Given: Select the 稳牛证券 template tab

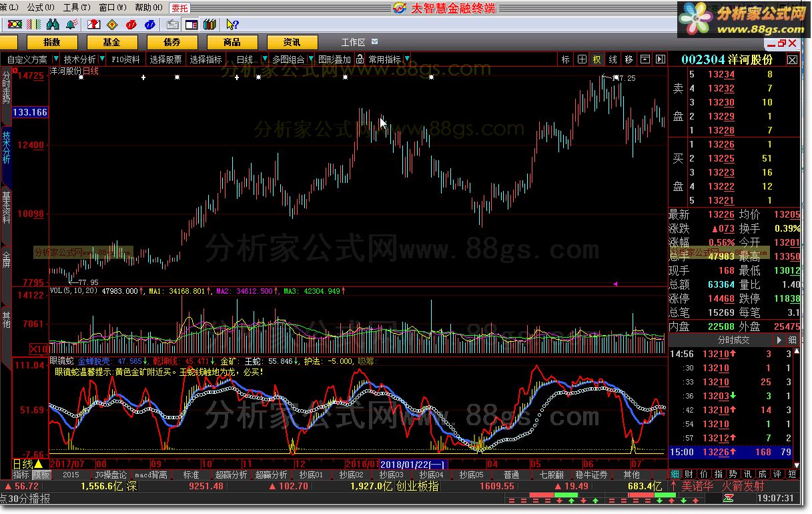Looking at the screenshot, I should tap(591, 475).
